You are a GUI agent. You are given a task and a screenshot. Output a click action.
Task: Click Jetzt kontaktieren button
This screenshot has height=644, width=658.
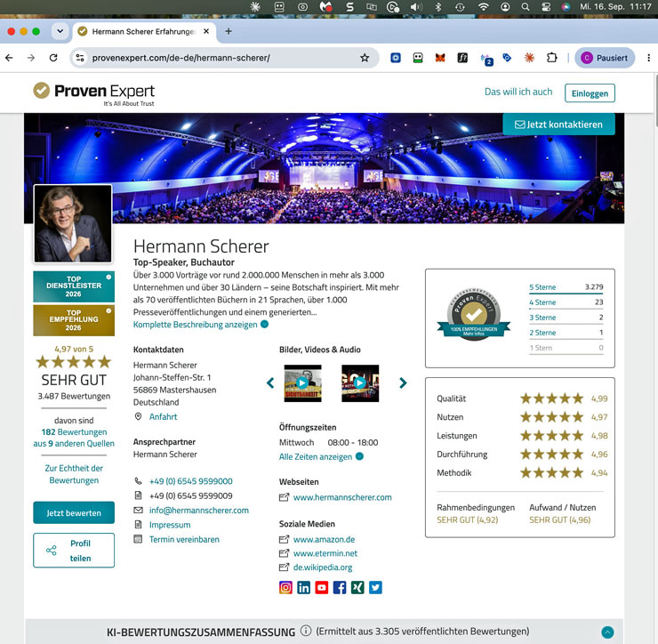tap(558, 125)
